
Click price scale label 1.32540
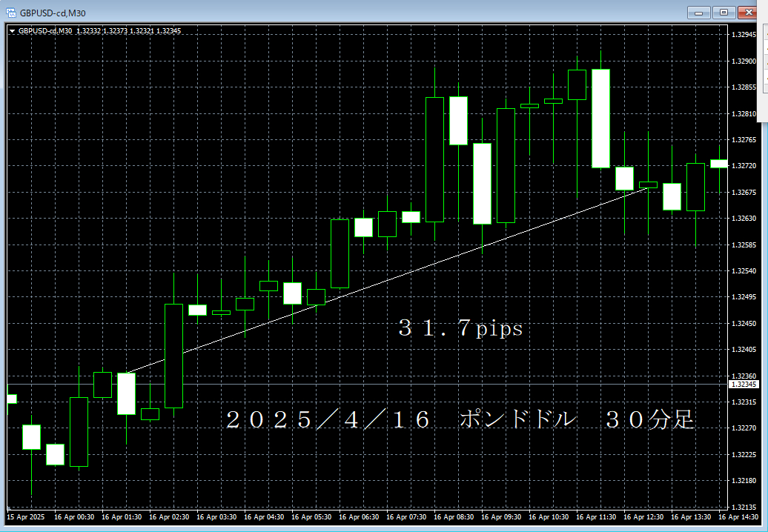pyautogui.click(x=744, y=270)
